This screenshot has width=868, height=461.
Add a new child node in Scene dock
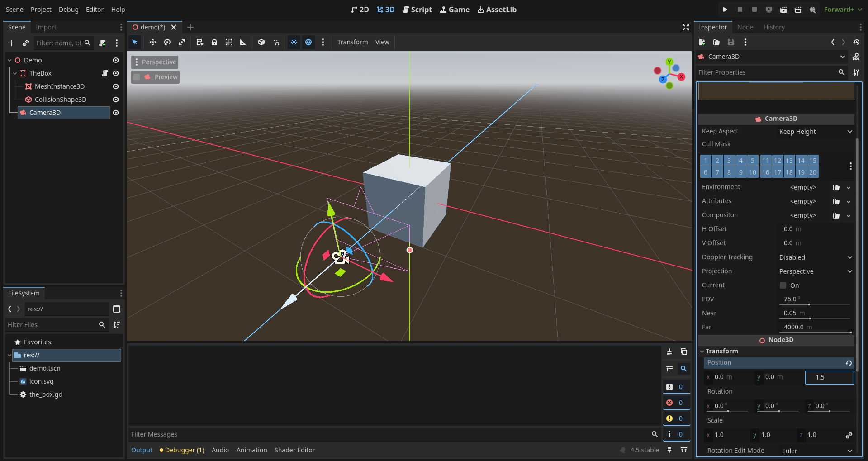[11, 43]
